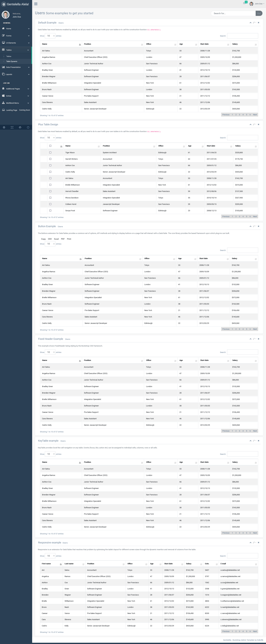This screenshot has width=266, height=644.
Task: Collapse the Responsive example panel chevron
Action: tap(250, 542)
